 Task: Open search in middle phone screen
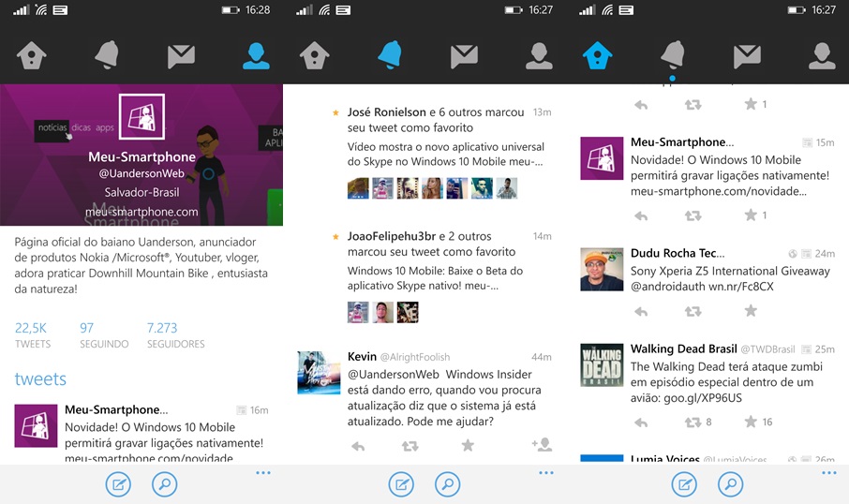[x=447, y=484]
